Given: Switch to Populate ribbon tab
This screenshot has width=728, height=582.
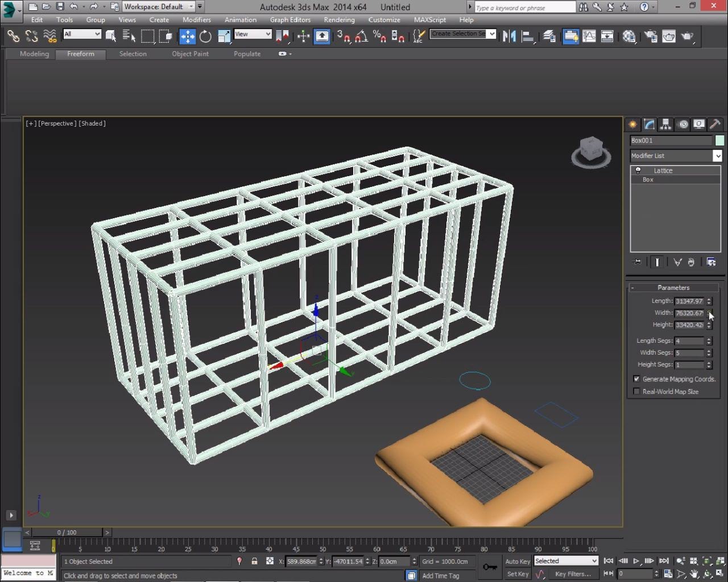Looking at the screenshot, I should pos(247,54).
